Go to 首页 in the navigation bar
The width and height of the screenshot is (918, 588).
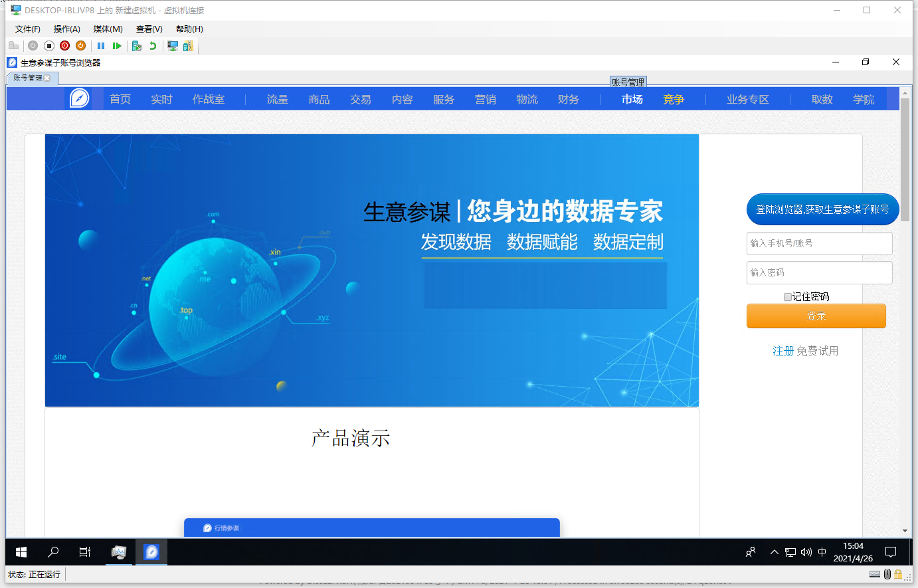tap(120, 99)
